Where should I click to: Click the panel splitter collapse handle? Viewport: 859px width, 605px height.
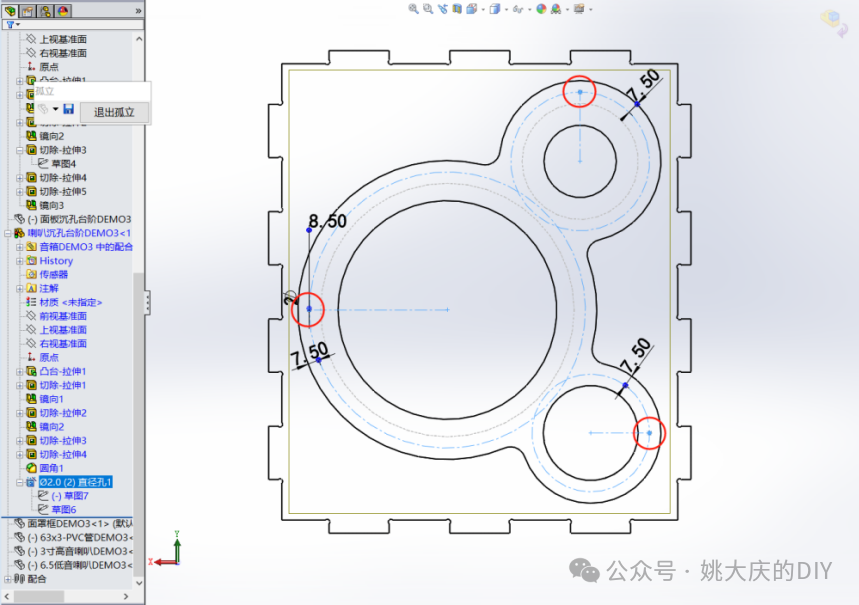click(x=147, y=302)
